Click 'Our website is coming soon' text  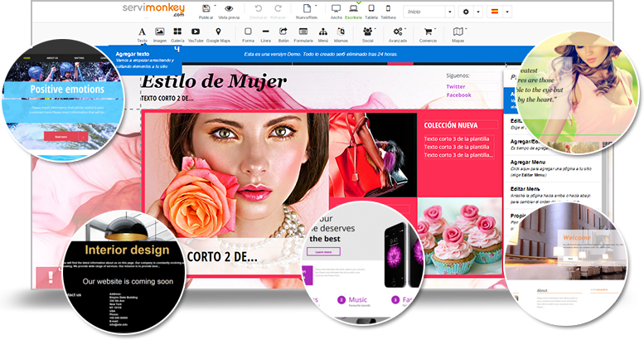128,282
